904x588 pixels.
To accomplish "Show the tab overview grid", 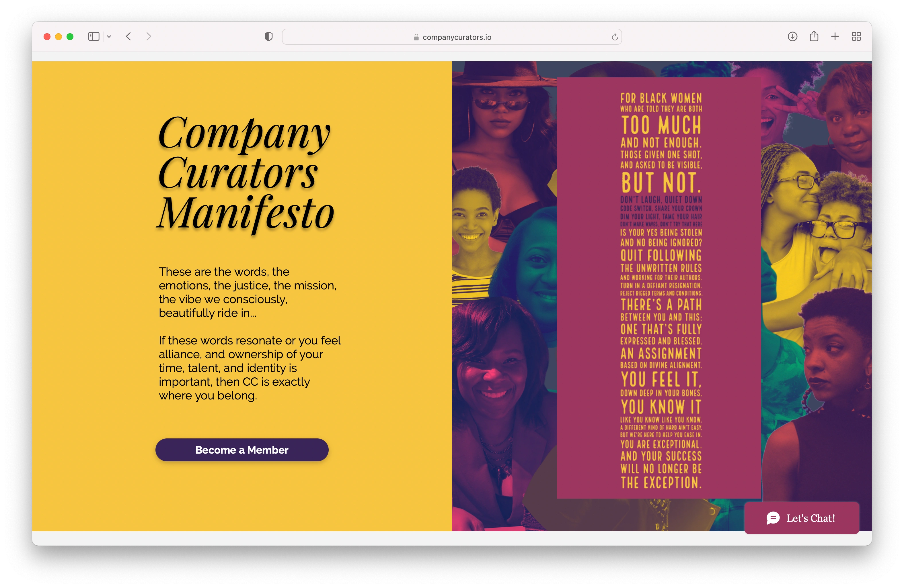I will [856, 36].
